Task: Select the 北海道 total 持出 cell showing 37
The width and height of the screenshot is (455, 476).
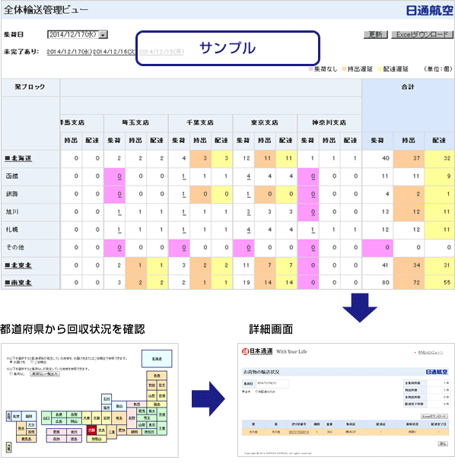Action: pos(409,158)
